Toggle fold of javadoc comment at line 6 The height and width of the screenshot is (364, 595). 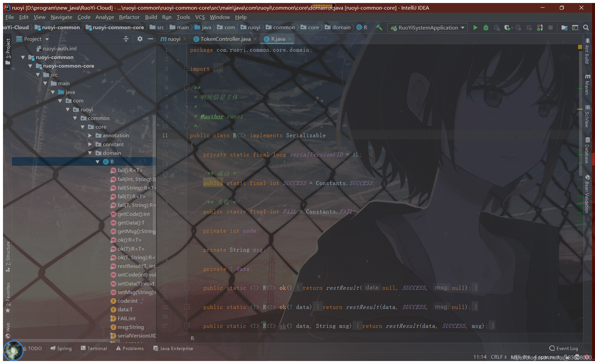[187, 88]
